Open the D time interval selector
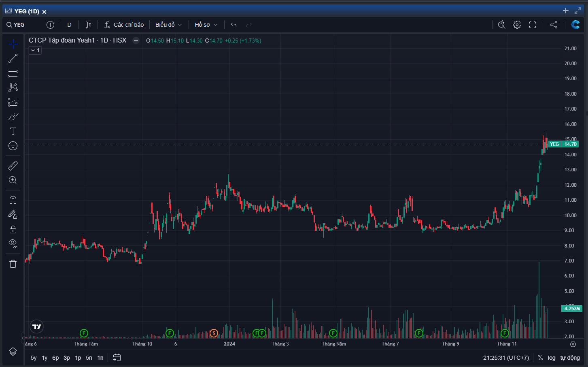Screen dimensions: 588x367 [69, 25]
